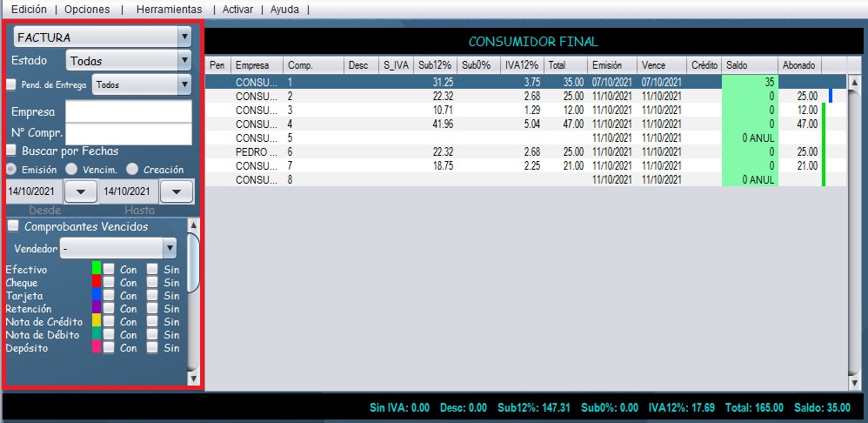Enable the Pend. de Entrega checkbox
868x423 pixels.
11,85
